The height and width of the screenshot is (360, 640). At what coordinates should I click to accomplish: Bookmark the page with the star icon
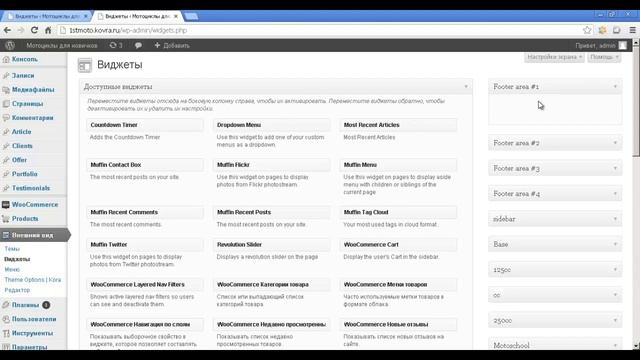(587, 30)
